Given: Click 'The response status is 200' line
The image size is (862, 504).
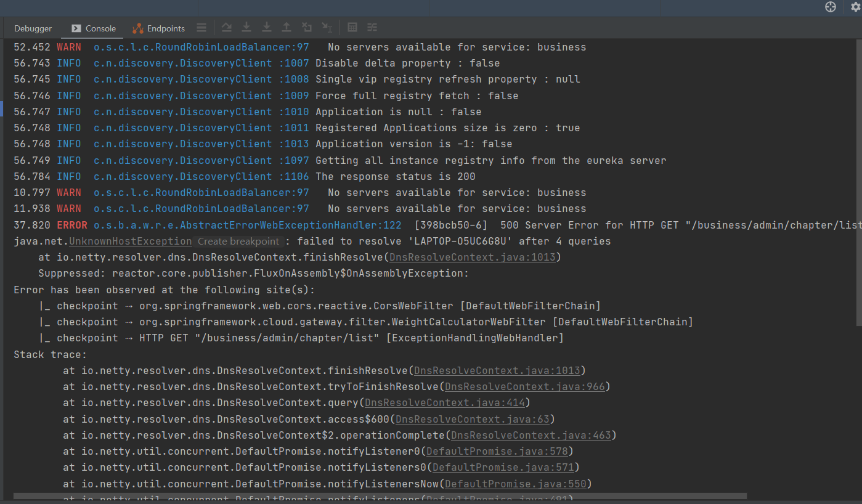Looking at the screenshot, I should pyautogui.click(x=244, y=177).
